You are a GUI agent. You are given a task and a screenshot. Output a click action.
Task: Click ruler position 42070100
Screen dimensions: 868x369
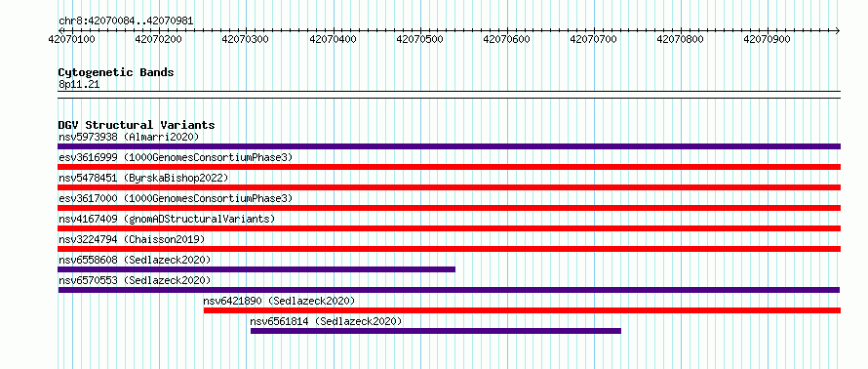(72, 39)
